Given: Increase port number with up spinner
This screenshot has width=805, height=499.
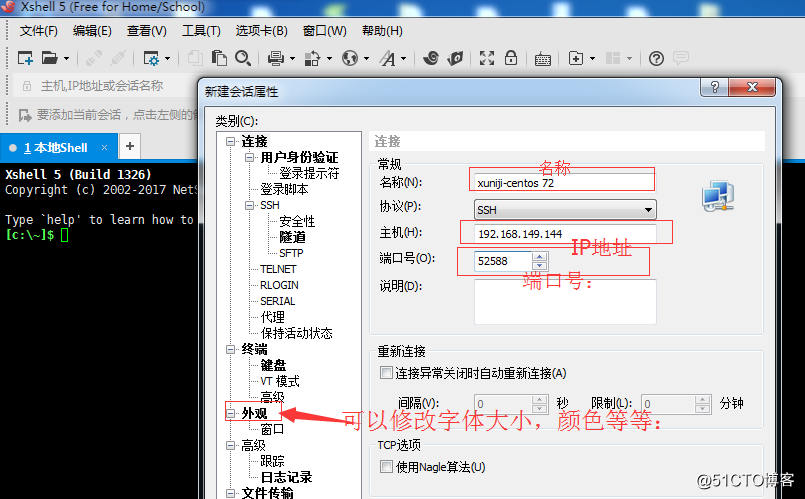Looking at the screenshot, I should pyautogui.click(x=539, y=256).
